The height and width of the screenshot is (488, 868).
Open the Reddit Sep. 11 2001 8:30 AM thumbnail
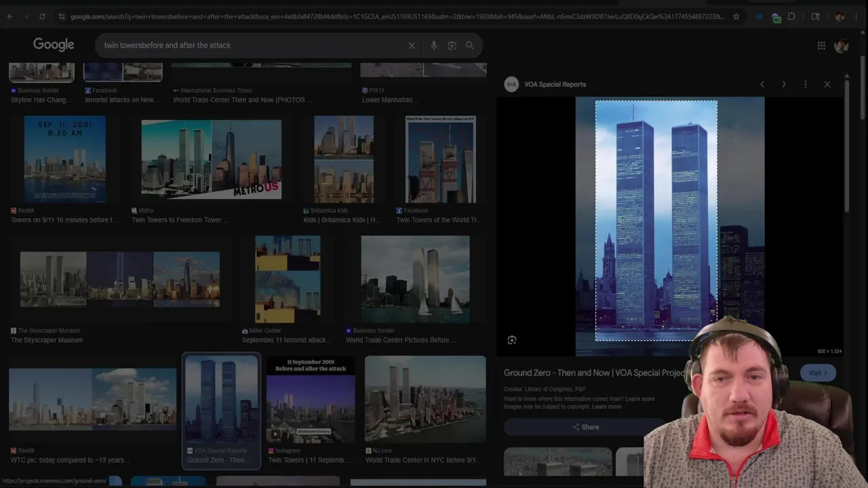point(65,159)
